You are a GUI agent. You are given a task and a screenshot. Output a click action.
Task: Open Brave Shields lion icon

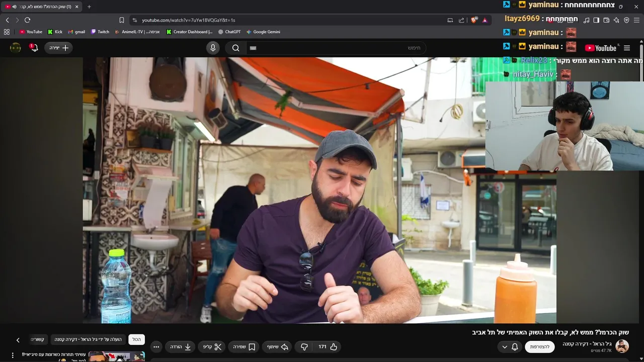click(474, 20)
